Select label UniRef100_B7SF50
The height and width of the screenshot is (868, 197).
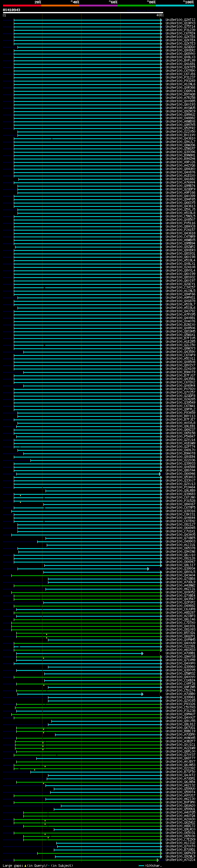pos(180,772)
